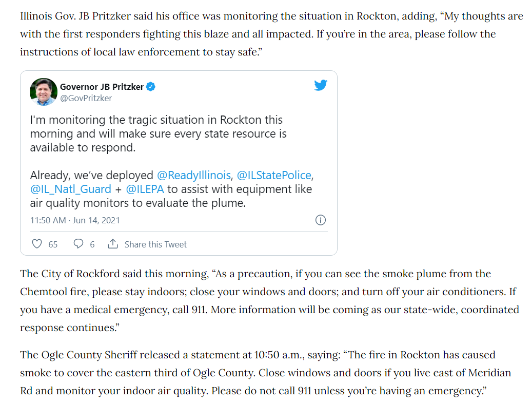
Task: Open Governor Pritzker's profile avatar
Action: 44,92
